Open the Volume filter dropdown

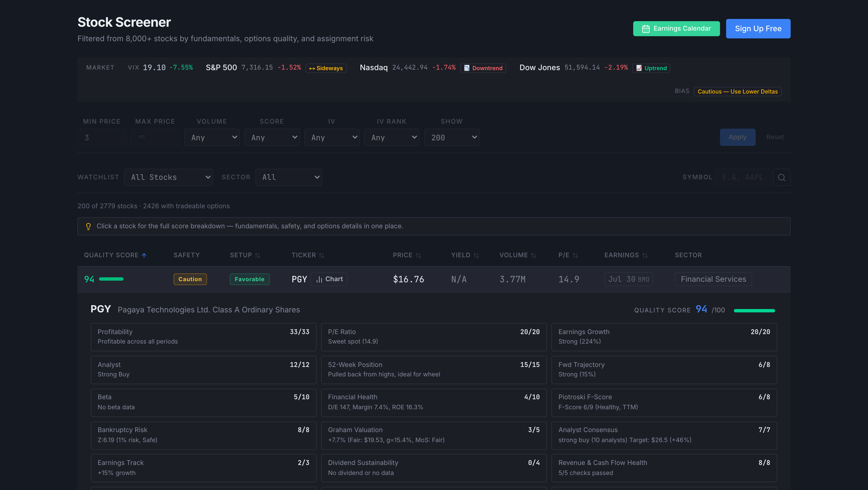click(212, 137)
